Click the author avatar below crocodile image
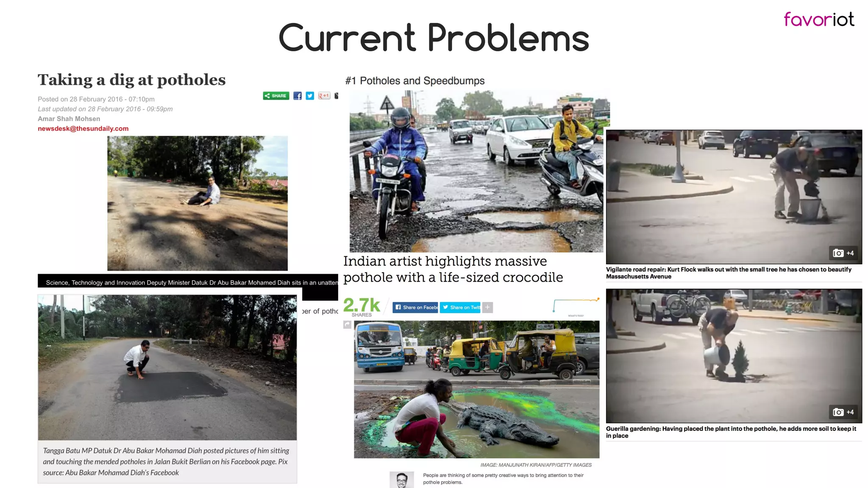This screenshot has height=488, width=868. (x=401, y=480)
